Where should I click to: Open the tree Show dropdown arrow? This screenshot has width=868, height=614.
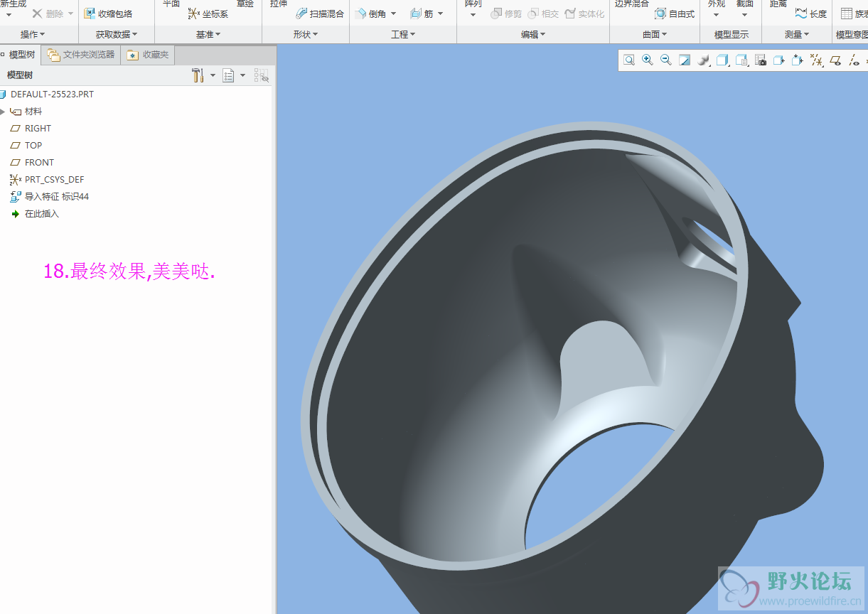[x=242, y=75]
